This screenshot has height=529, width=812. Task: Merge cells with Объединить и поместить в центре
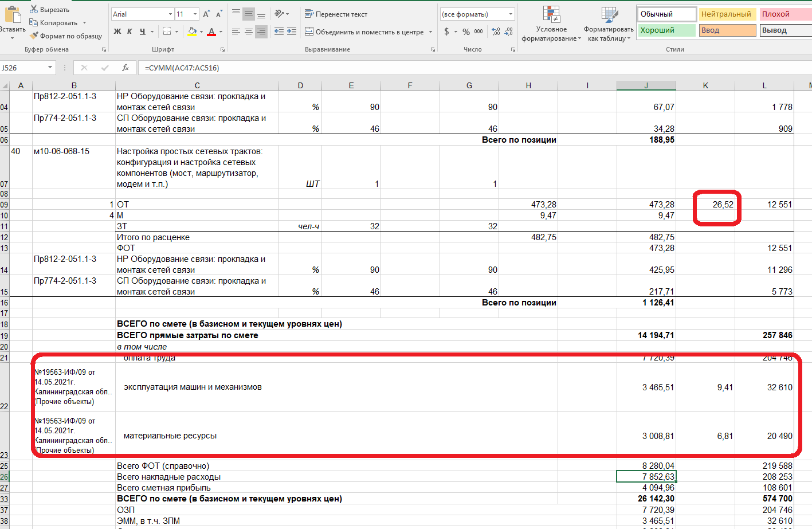[x=365, y=32]
